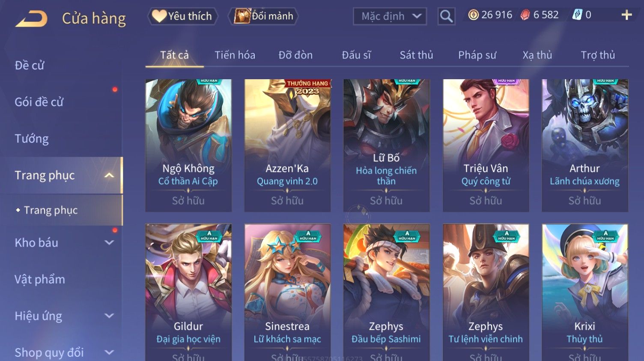The height and width of the screenshot is (361, 644).
Task: Open Yêu thích favorites with heart icon
Action: 183,16
